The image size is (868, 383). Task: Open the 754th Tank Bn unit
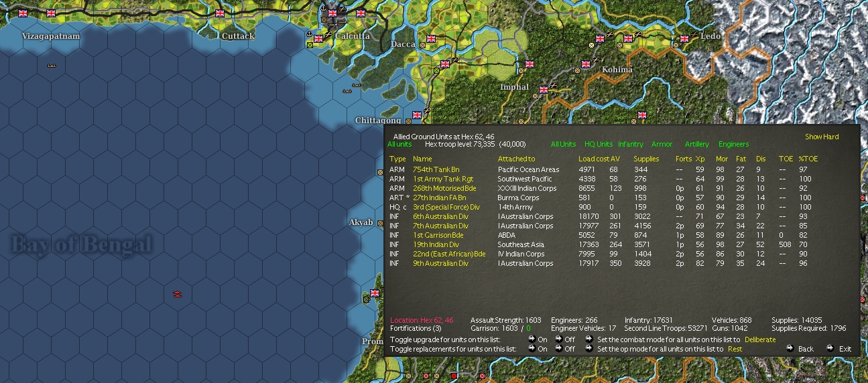click(436, 169)
